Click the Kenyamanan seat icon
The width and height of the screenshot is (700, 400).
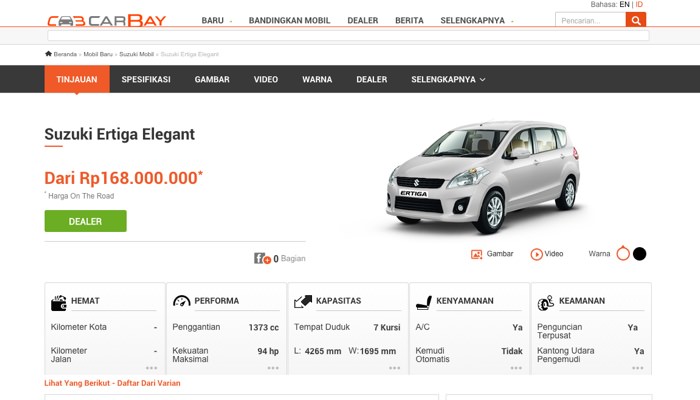click(424, 303)
